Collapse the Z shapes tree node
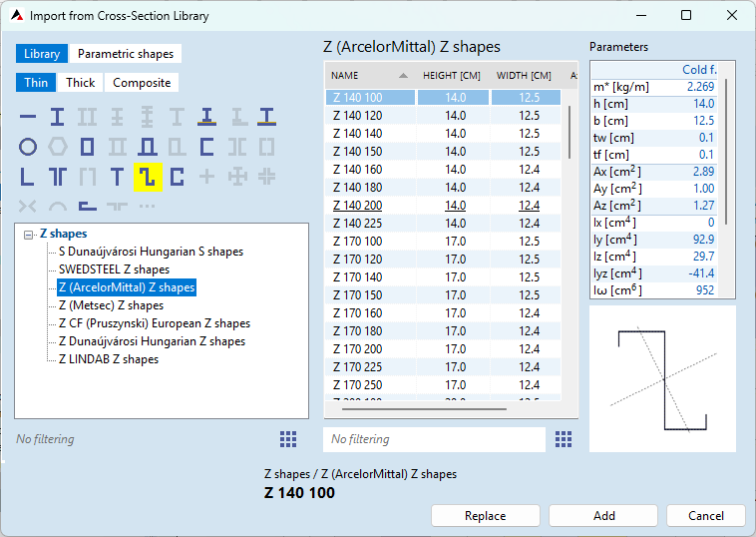Image resolution: width=756 pixels, height=537 pixels. pos(29,235)
